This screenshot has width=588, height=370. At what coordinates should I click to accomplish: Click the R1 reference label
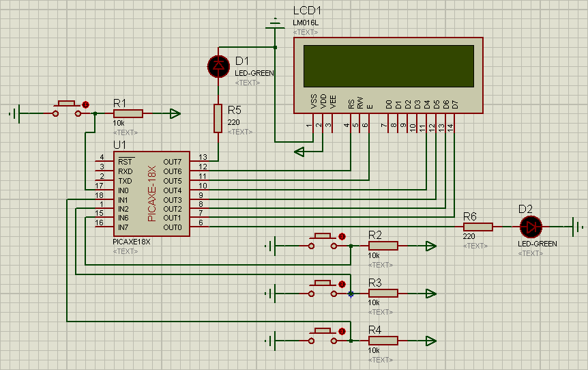[119, 103]
